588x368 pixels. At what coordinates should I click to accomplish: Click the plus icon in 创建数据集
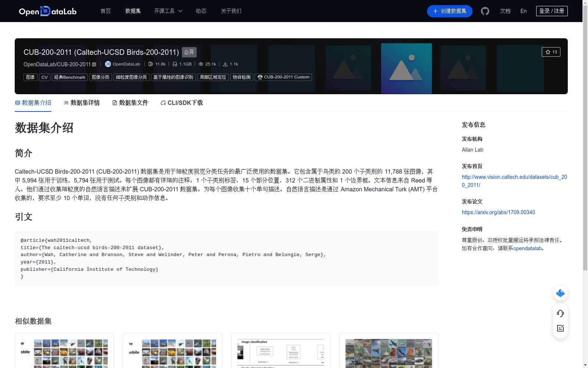[435, 11]
